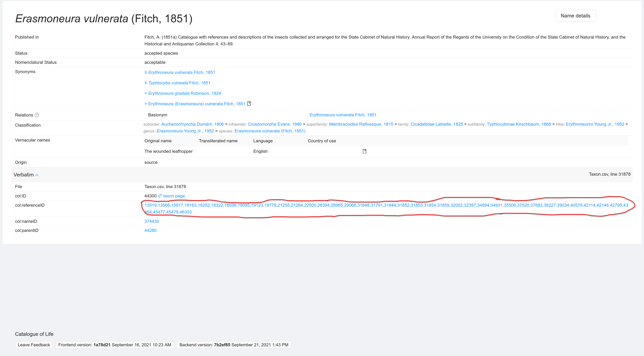
Task: Open Name details
Action: click(x=575, y=16)
